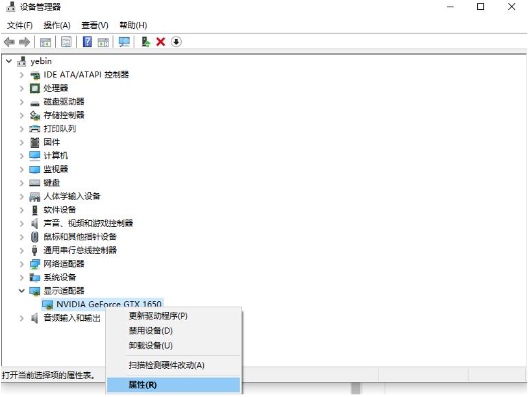Screen dimensions: 532x397
Task: Click the 磁盘驱动器 disk drive icon
Action: click(35, 103)
